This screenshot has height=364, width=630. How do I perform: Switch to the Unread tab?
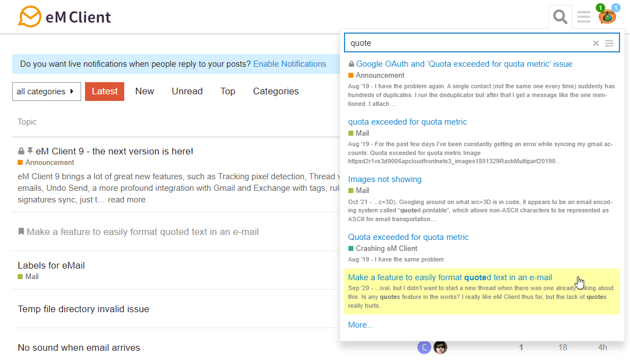click(187, 92)
